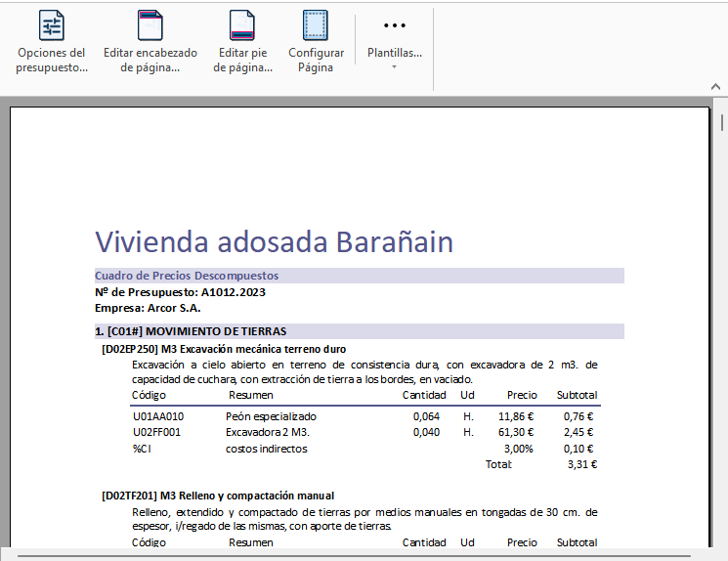Click subtotal 2,45 € cell

coord(578,432)
